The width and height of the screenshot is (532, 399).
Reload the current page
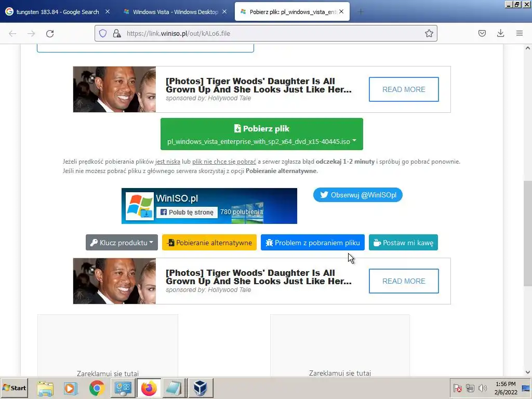[50, 33]
